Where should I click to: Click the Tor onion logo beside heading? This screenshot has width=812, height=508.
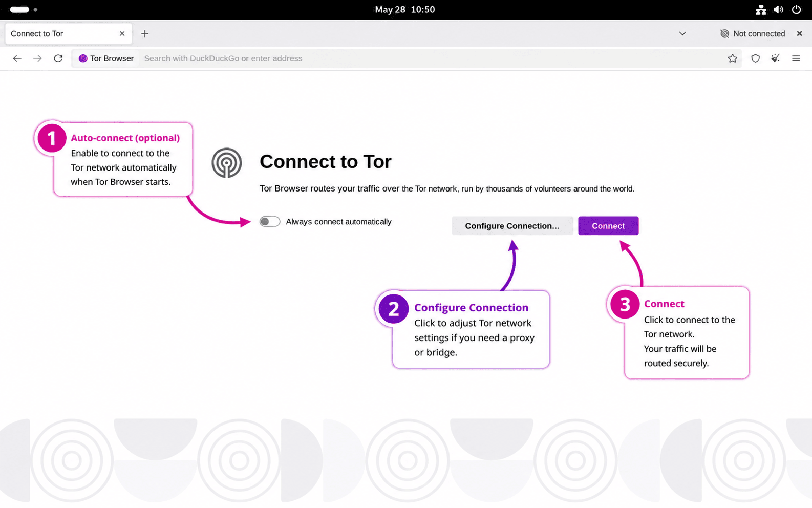227,163
